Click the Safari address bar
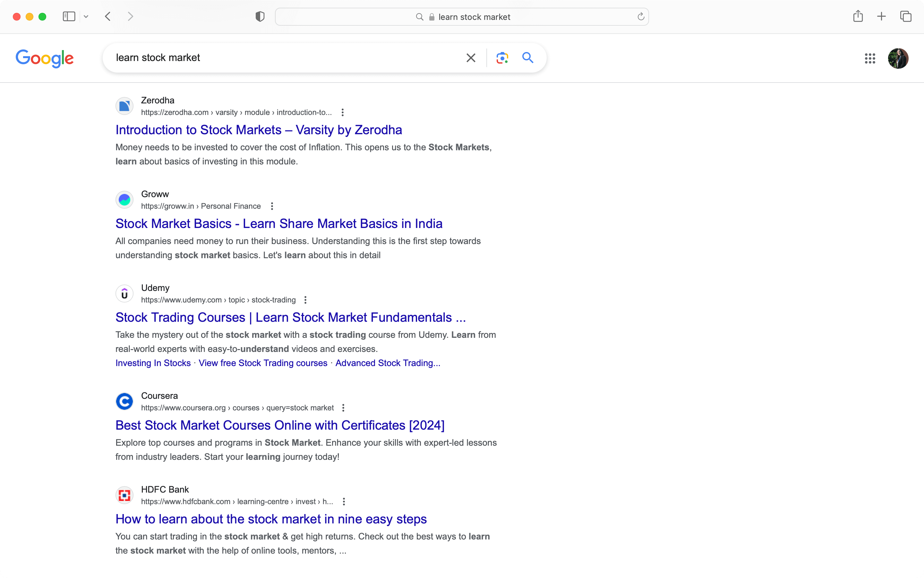This screenshot has width=924, height=578. pos(462,17)
